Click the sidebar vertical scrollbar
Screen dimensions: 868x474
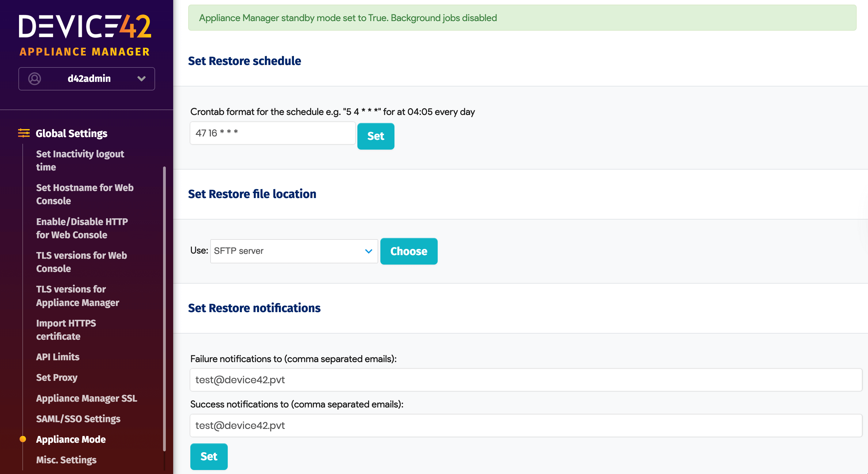pyautogui.click(x=164, y=308)
